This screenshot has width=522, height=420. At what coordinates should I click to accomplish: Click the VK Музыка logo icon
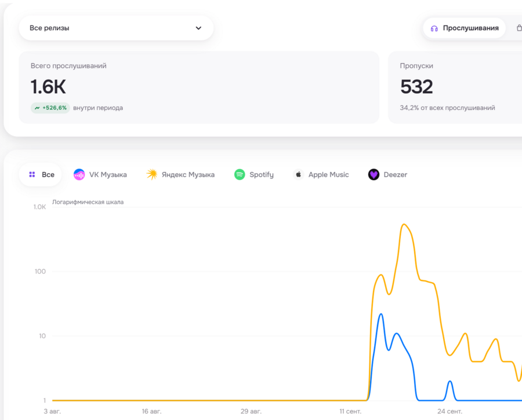(x=79, y=174)
